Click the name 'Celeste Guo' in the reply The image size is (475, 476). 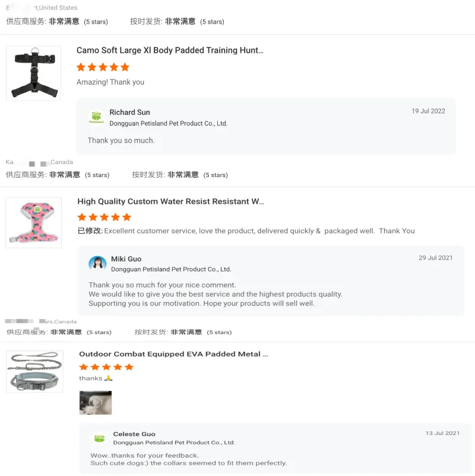[x=134, y=434]
